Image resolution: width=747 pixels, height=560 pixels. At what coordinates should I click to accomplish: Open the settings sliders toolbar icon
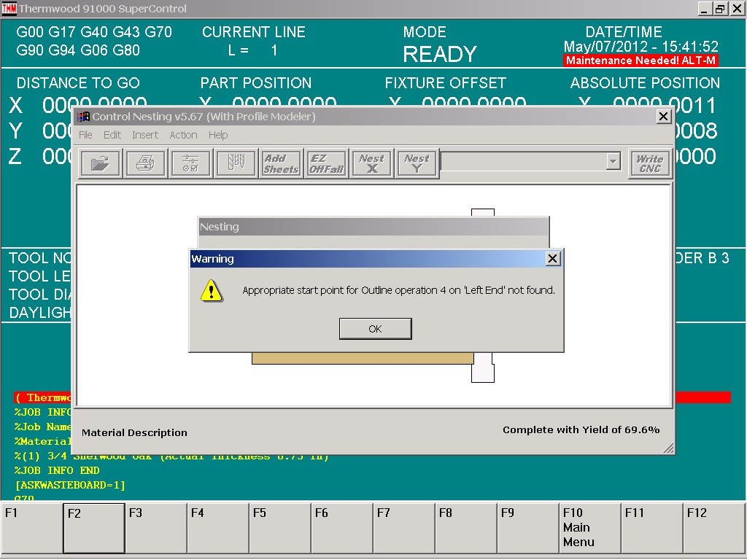[190, 163]
